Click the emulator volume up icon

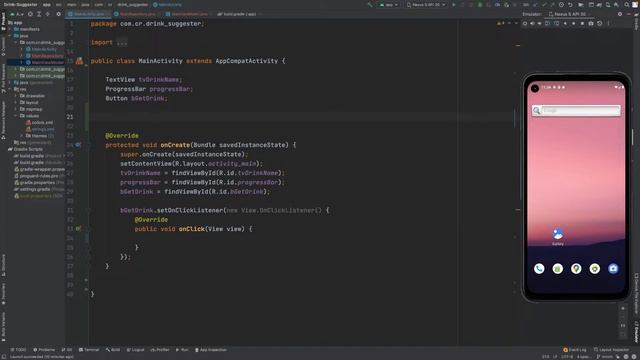coord(532,24)
